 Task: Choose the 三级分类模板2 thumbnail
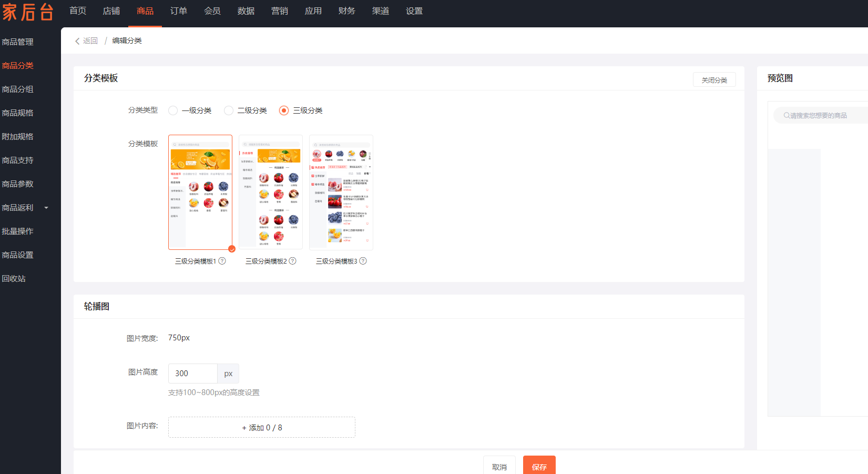(271, 192)
